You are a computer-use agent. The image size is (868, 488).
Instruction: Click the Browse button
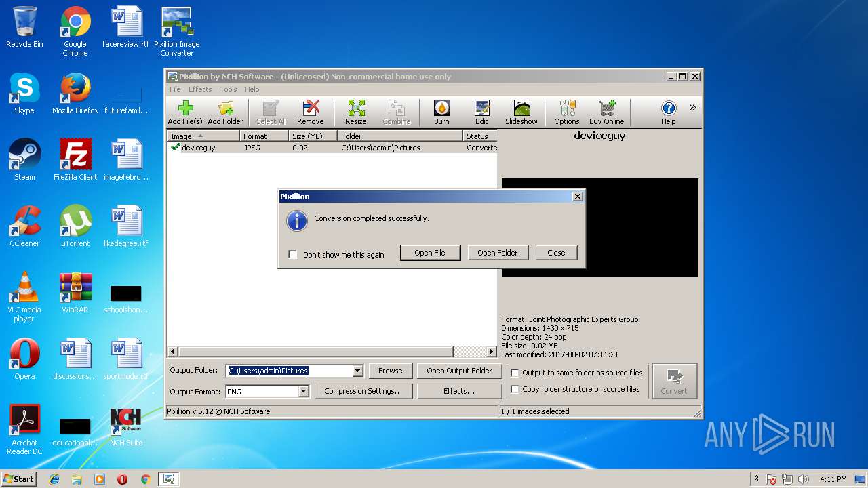391,371
